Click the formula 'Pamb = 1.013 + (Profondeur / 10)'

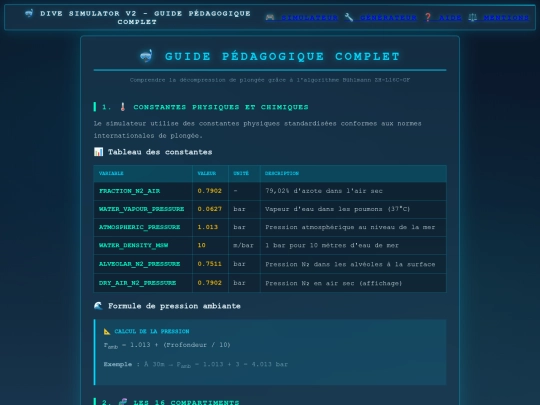point(167,345)
